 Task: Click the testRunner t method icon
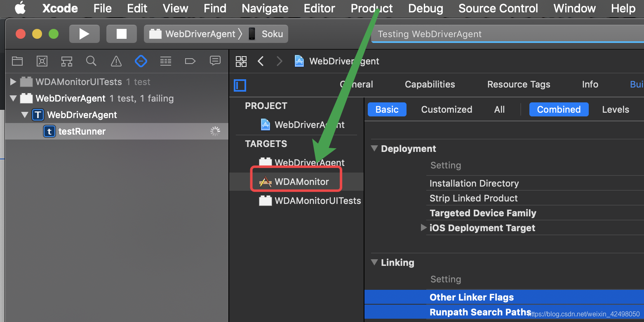pyautogui.click(x=49, y=131)
